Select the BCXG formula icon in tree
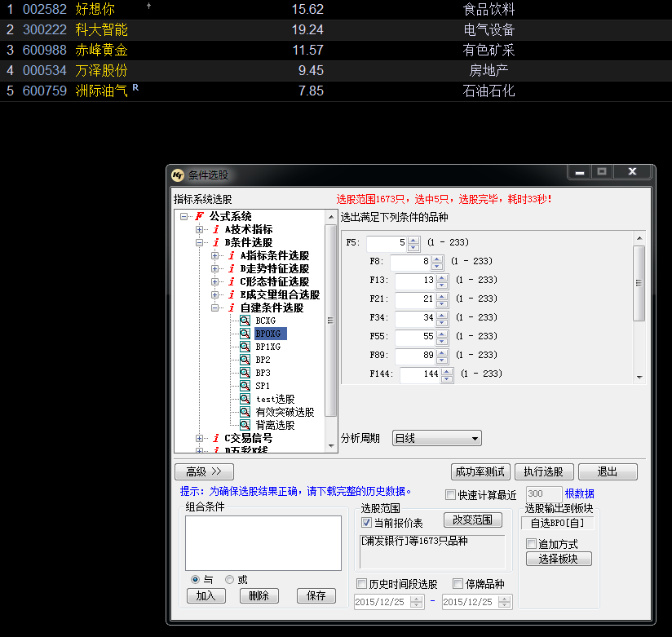672x637 pixels. click(245, 321)
